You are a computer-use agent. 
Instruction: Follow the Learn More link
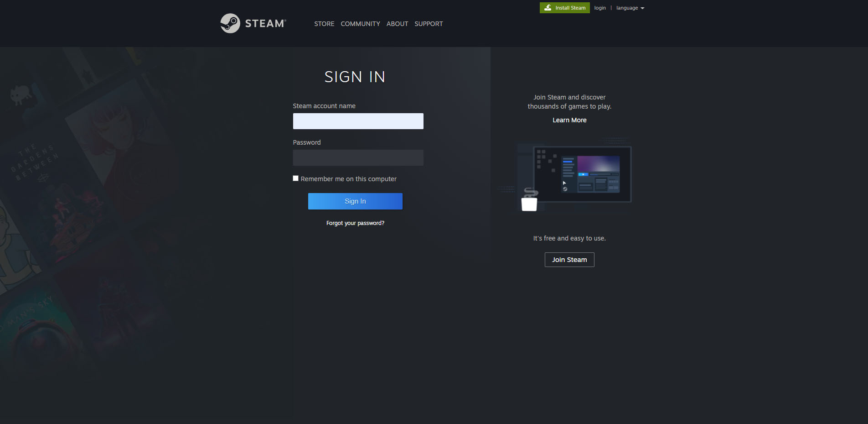click(x=569, y=120)
